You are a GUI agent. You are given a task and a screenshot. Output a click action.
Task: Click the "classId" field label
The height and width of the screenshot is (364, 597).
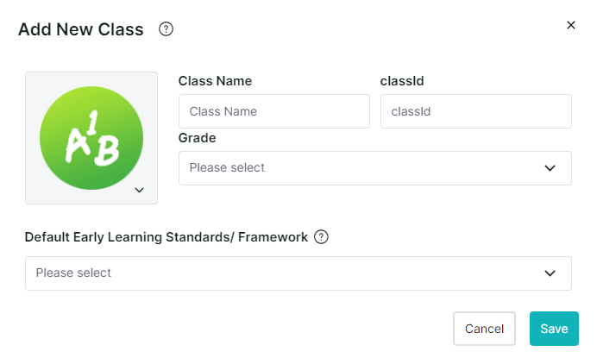(401, 81)
